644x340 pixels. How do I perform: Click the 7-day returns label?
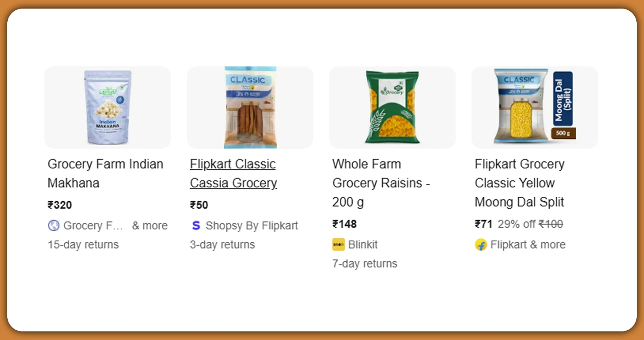365,263
